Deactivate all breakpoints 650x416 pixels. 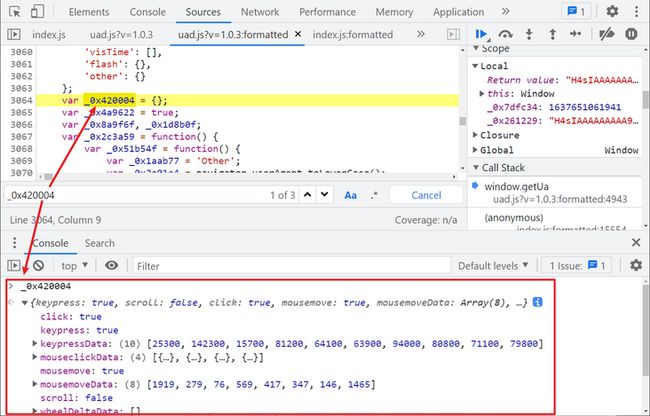point(606,34)
